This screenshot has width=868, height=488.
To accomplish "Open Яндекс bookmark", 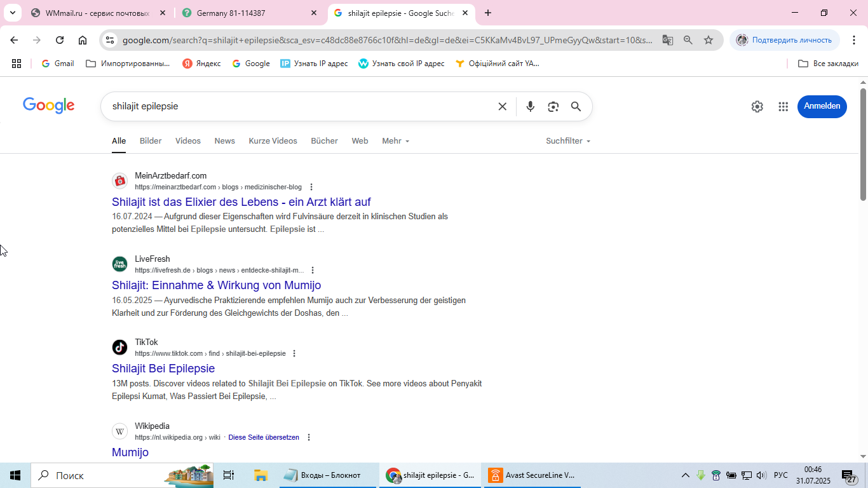I will point(202,64).
